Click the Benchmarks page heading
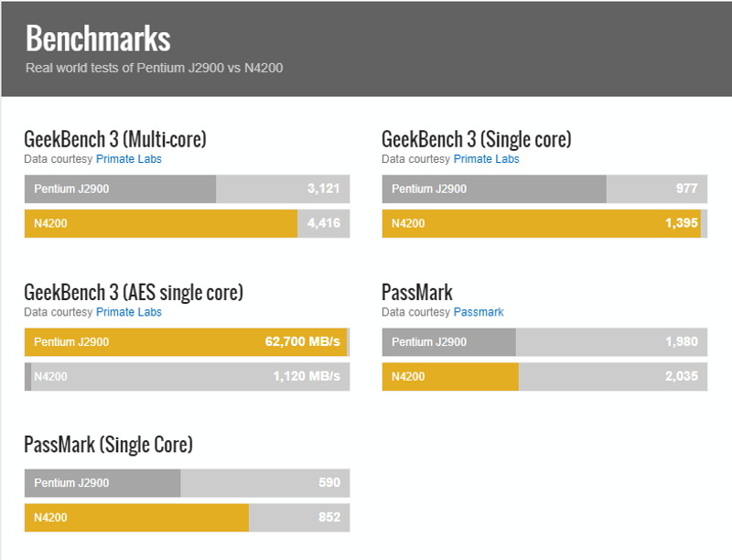Image resolution: width=732 pixels, height=560 pixels. pos(98,38)
